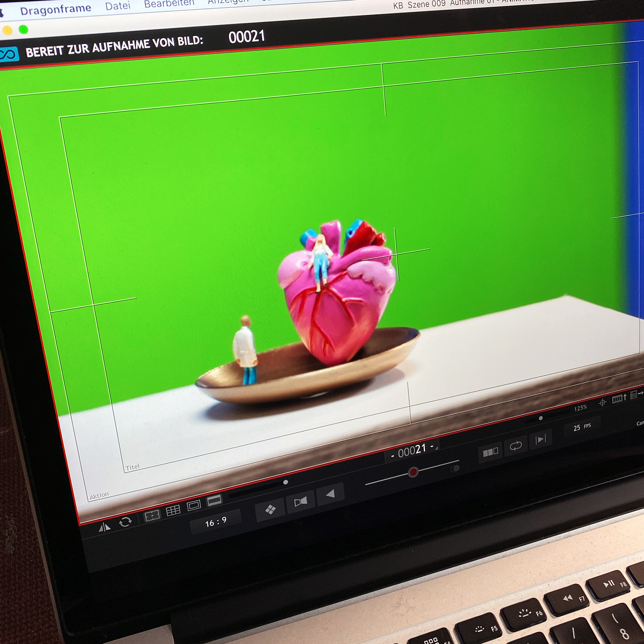Click the play-to-end step button
The height and width of the screenshot is (644, 644).
click(x=540, y=439)
